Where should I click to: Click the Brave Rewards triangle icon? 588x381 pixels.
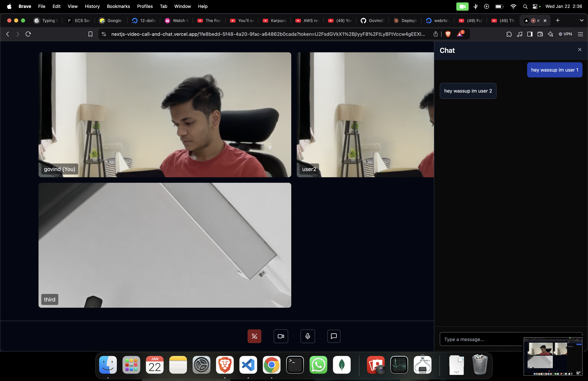tap(460, 34)
